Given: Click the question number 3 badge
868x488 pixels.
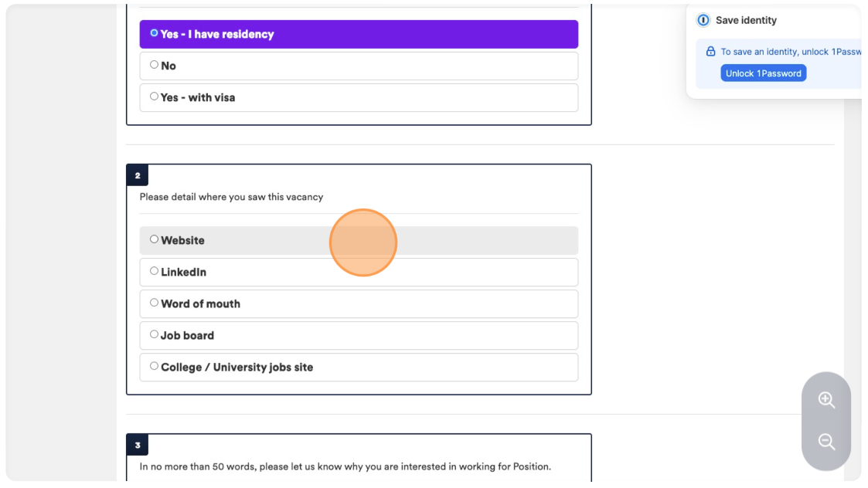Looking at the screenshot, I should (138, 445).
